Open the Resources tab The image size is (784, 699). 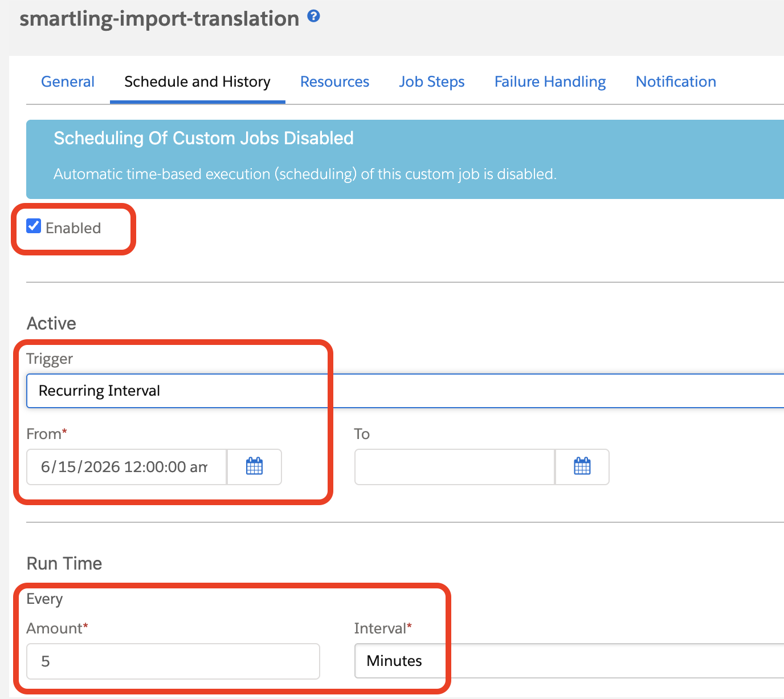coord(335,82)
